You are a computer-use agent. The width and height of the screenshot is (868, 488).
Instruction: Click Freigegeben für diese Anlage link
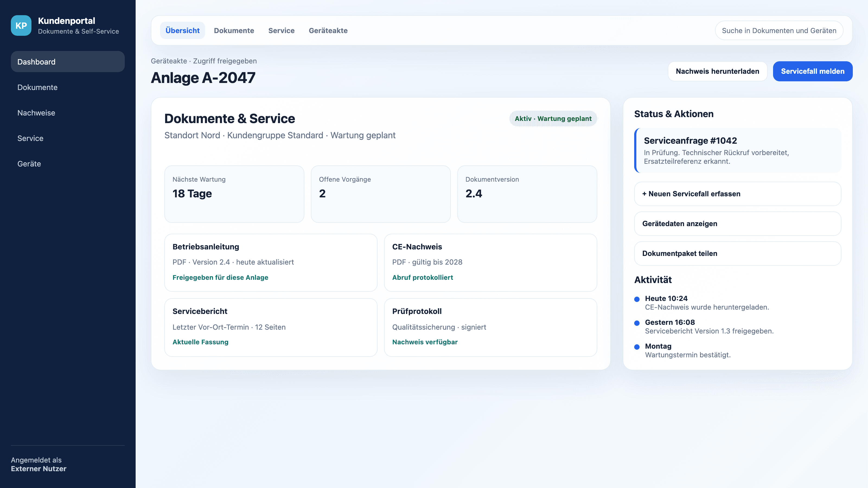click(x=220, y=277)
